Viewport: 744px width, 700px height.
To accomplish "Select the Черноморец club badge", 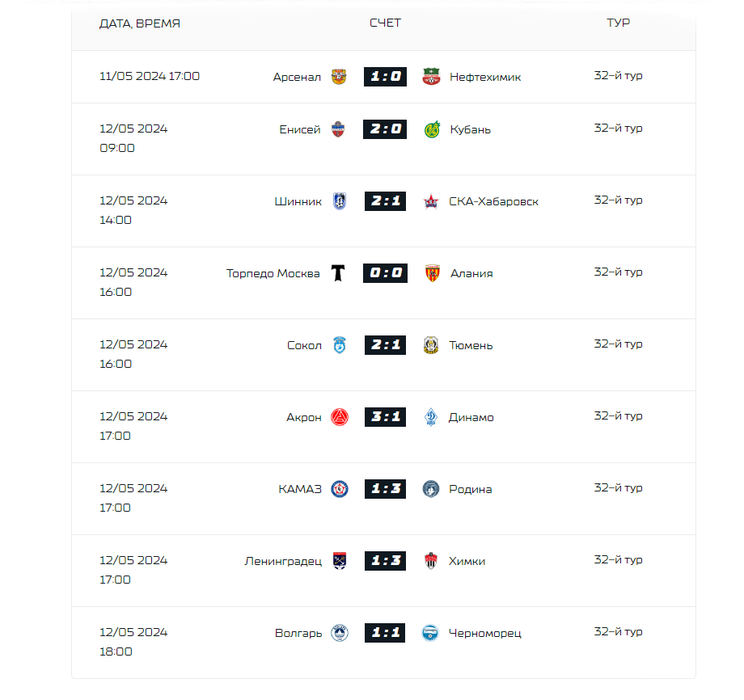I will 430,633.
